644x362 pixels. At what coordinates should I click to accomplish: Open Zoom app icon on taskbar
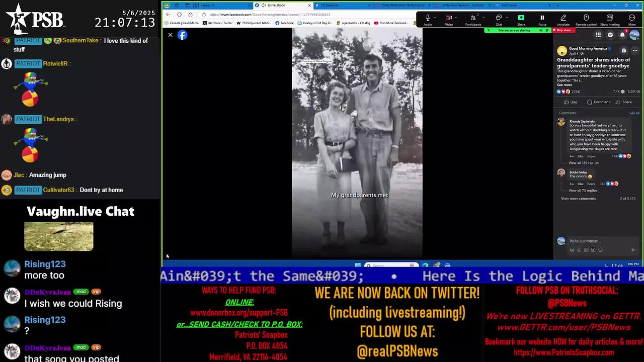click(447, 265)
